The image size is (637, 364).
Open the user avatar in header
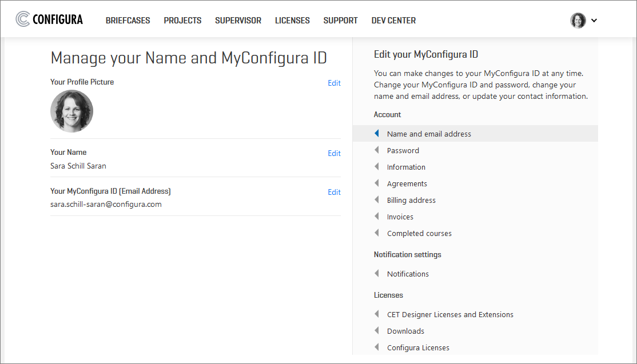pos(578,21)
